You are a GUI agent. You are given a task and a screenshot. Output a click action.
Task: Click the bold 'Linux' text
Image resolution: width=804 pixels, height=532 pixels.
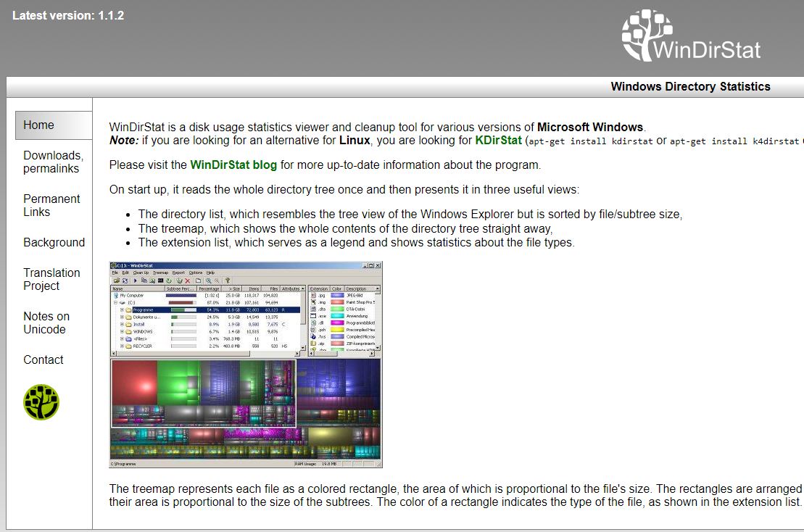pos(355,141)
